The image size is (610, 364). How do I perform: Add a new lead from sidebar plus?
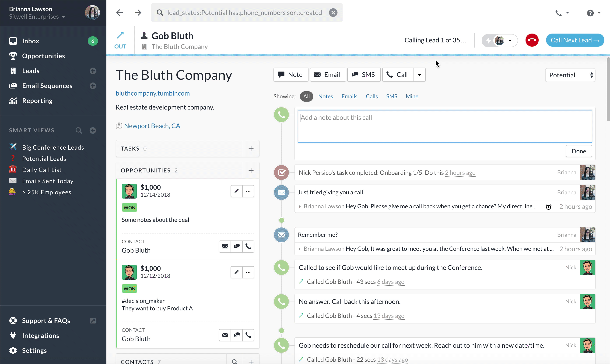(x=93, y=71)
